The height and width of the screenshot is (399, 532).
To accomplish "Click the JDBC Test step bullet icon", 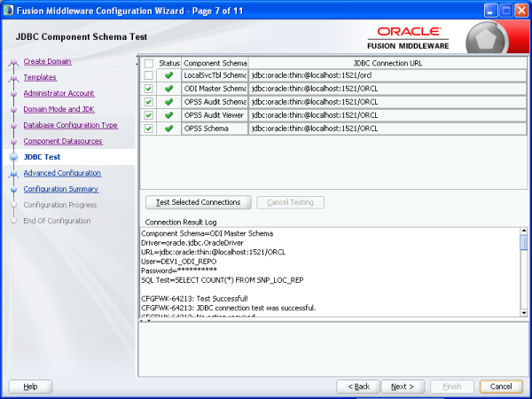I will point(12,157).
